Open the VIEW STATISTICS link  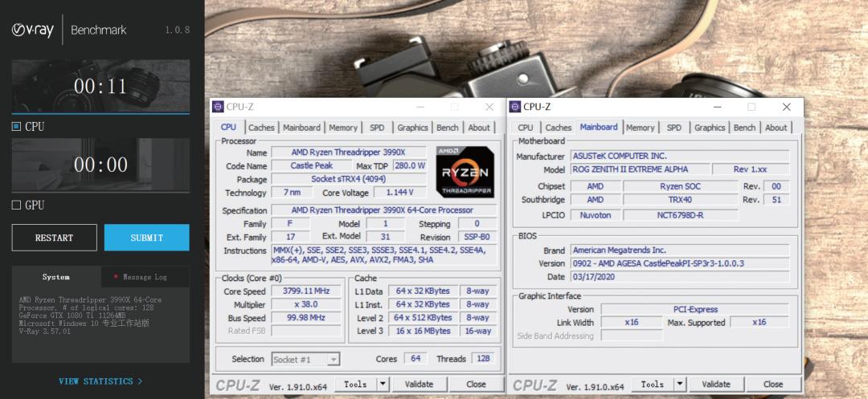[x=100, y=381]
